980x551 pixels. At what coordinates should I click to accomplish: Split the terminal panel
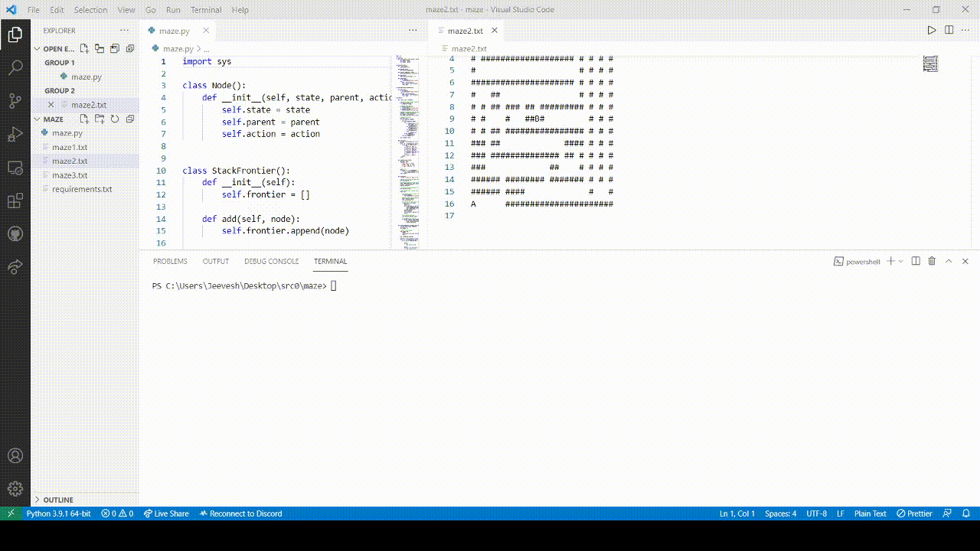[x=916, y=261]
